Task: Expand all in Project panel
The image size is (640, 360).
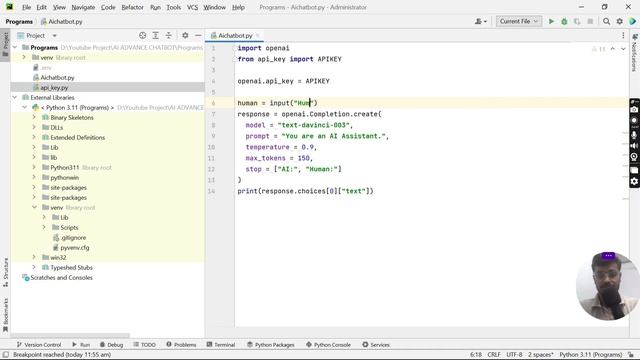Action: point(156,36)
